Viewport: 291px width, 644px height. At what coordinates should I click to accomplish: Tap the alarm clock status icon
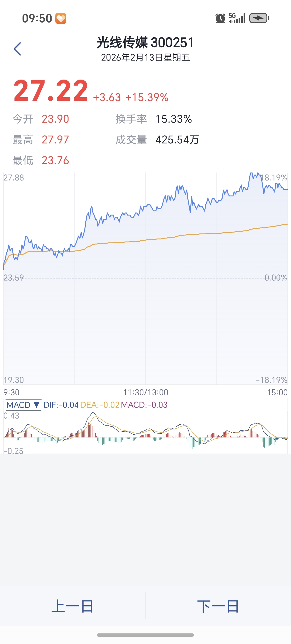pos(220,18)
